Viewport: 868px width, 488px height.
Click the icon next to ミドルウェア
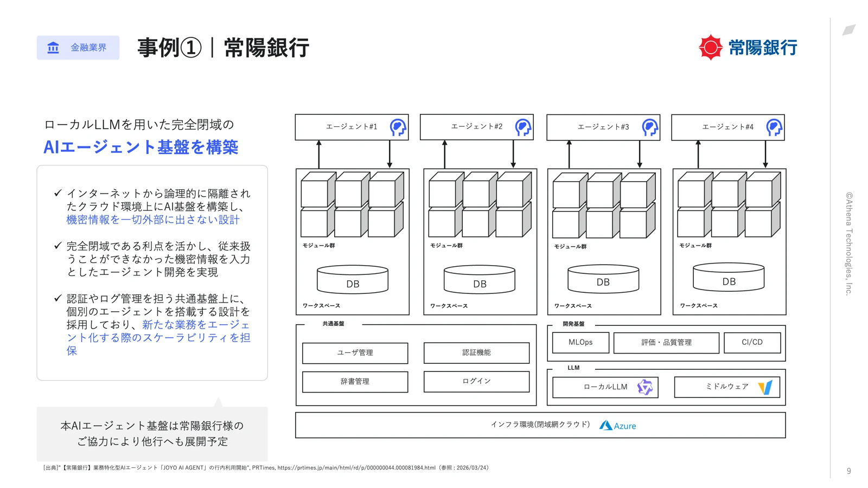[x=765, y=387]
